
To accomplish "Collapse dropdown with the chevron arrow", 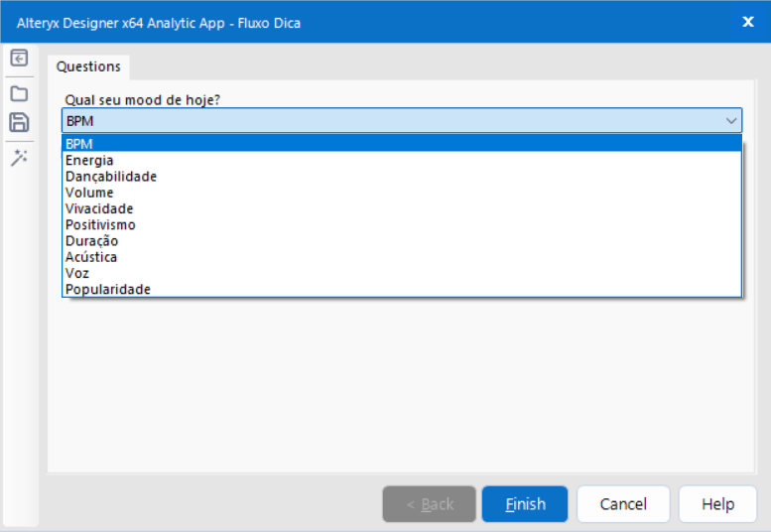I will [x=730, y=121].
